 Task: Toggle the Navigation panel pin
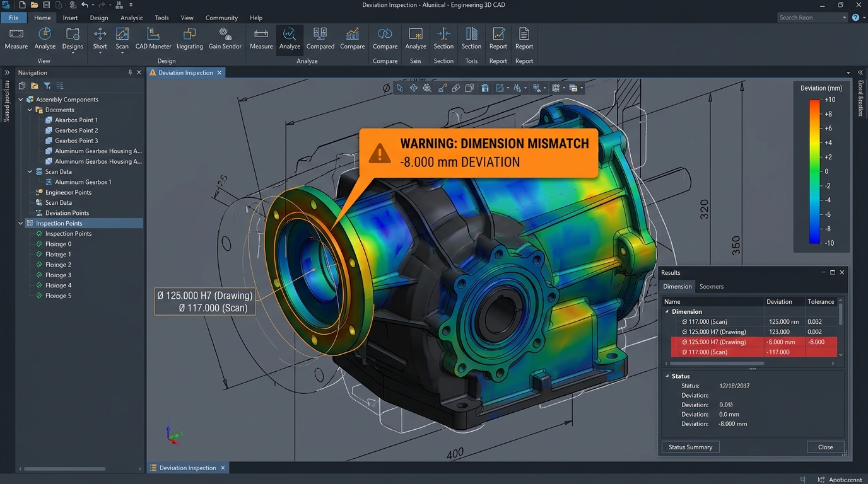pos(130,72)
